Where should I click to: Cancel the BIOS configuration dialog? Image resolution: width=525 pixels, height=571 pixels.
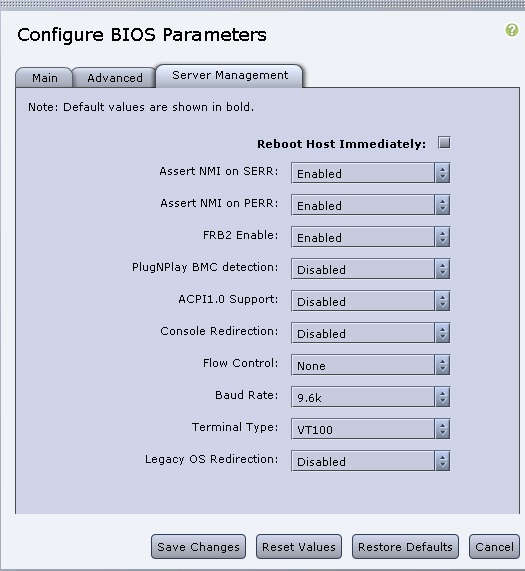click(x=494, y=547)
